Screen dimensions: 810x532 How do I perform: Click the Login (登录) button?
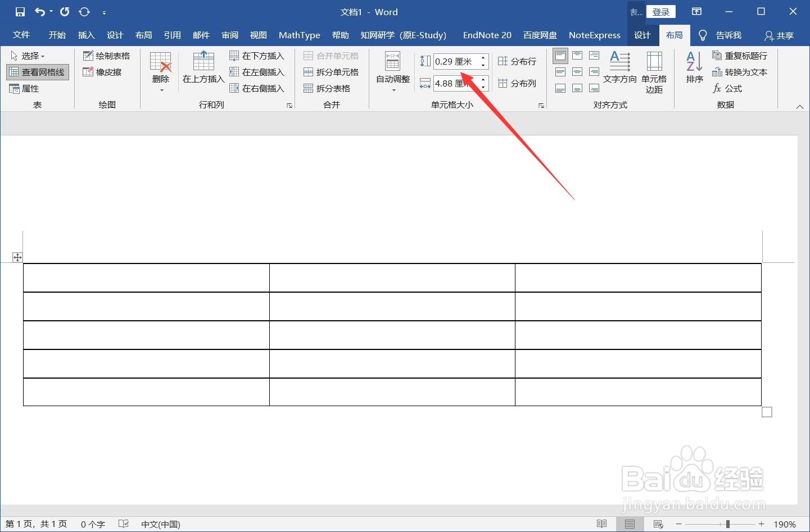[x=660, y=12]
